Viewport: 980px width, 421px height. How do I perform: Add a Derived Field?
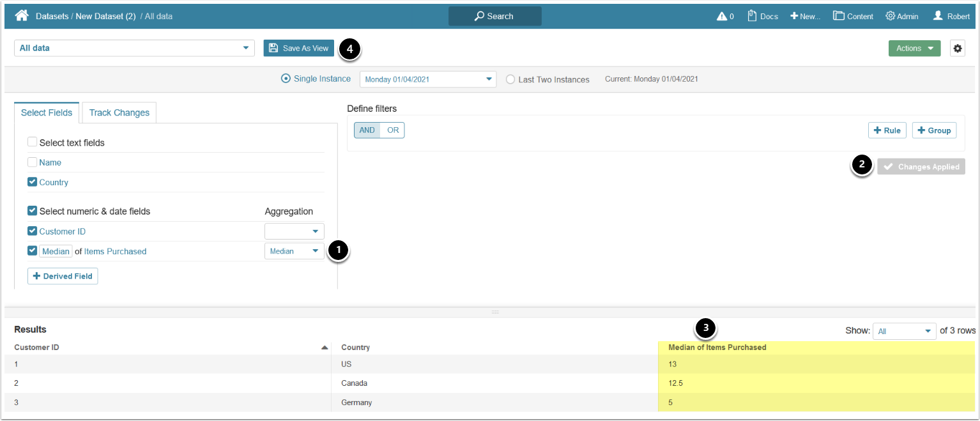point(63,276)
